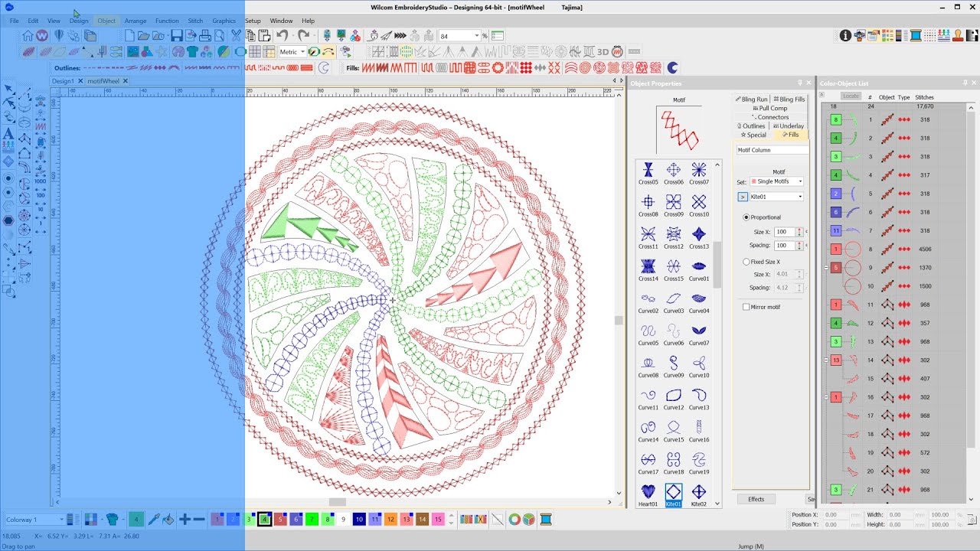This screenshot has width=980, height=551.
Task: Select the Proportional radio button
Action: [746, 217]
